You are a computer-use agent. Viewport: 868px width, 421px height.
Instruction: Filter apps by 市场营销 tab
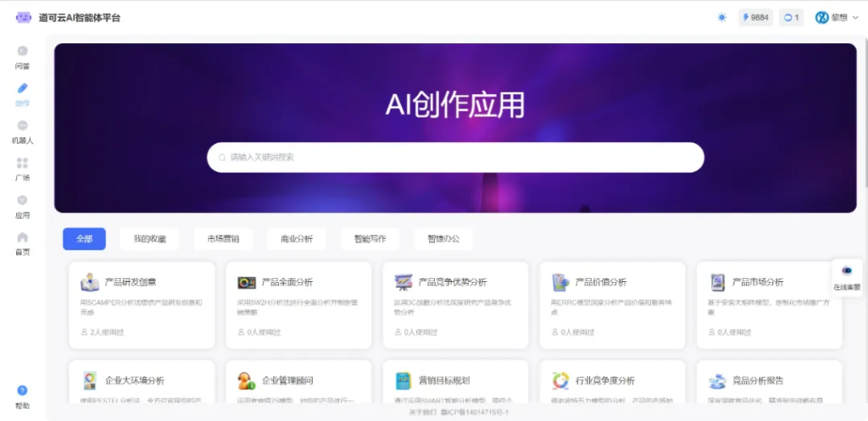tap(223, 239)
